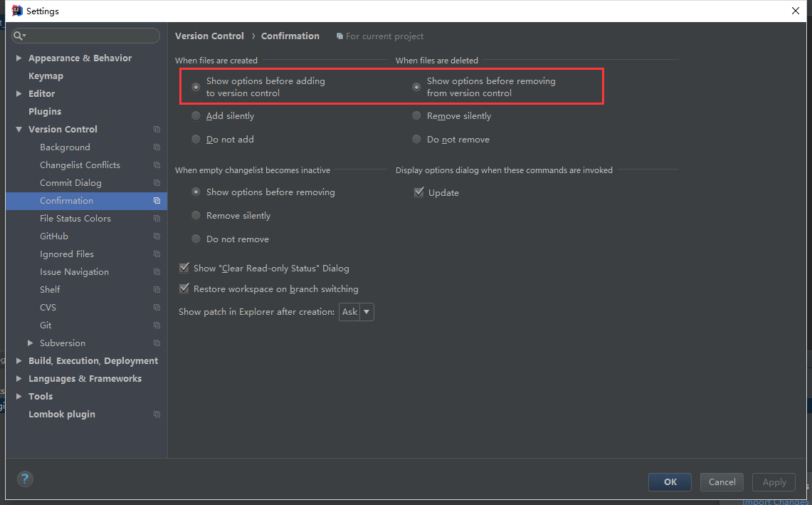Click into the settings search field
This screenshot has height=505, width=812.
point(93,36)
